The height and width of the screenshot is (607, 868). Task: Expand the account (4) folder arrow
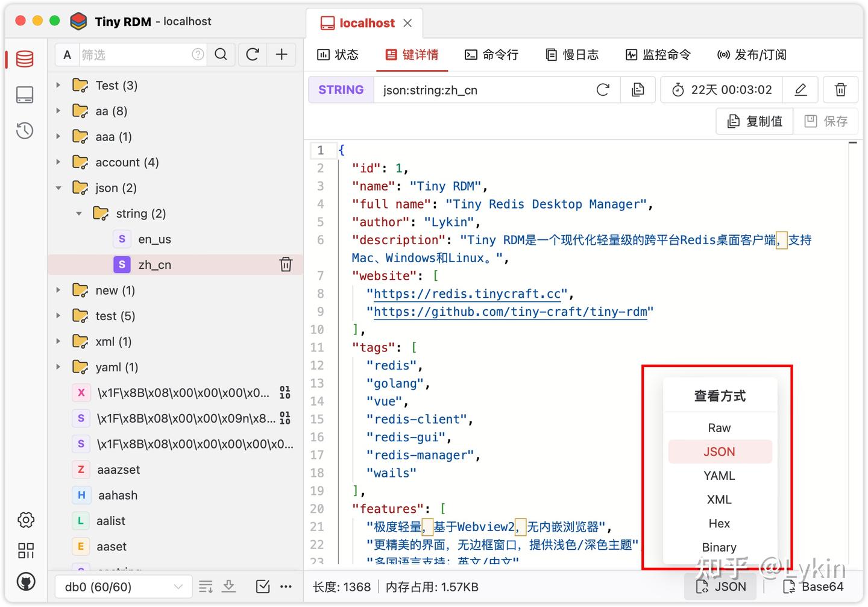point(58,162)
